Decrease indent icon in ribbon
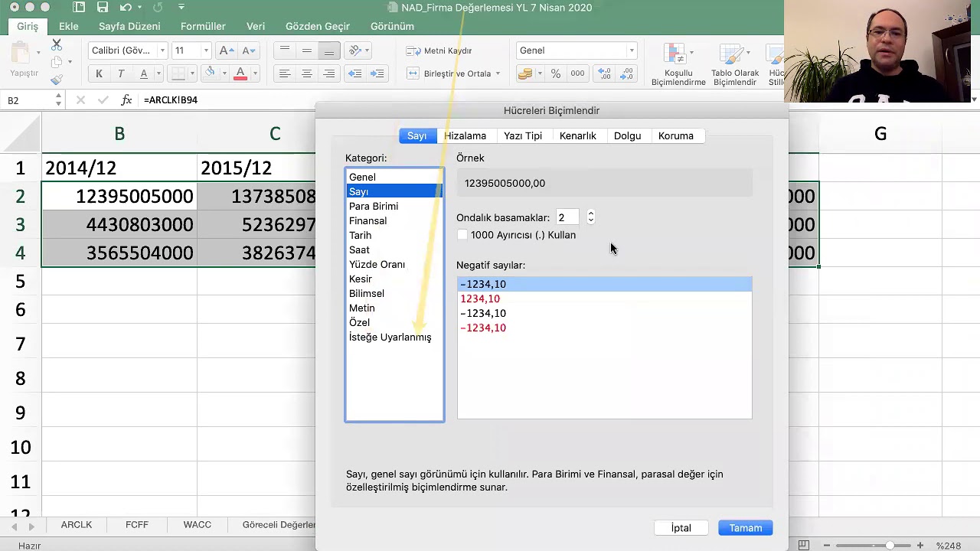Image resolution: width=980 pixels, height=551 pixels. (355, 73)
